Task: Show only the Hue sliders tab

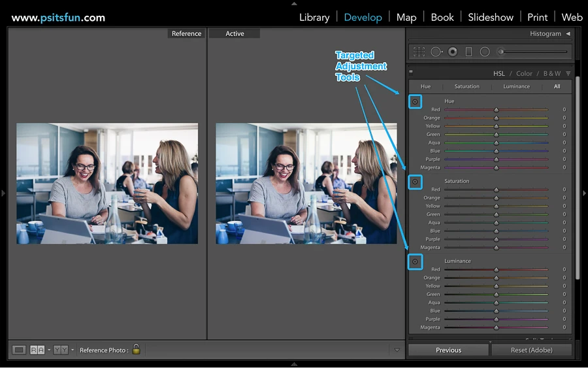Action: [425, 86]
